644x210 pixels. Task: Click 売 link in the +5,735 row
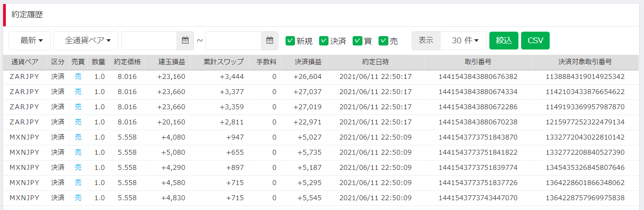78,152
